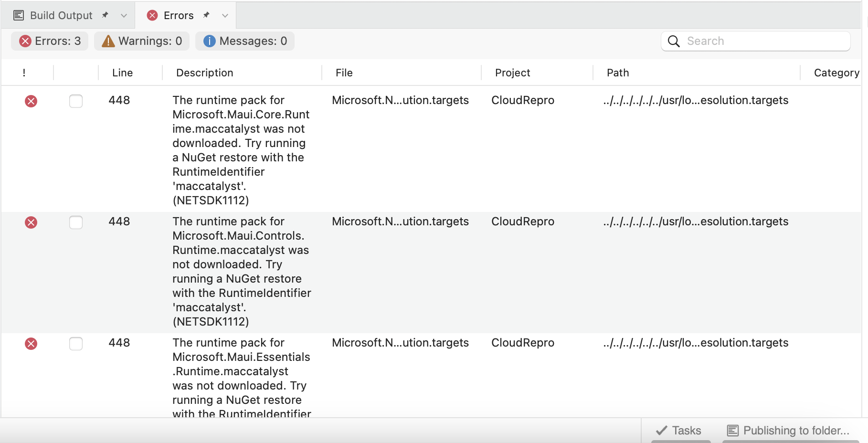The width and height of the screenshot is (868, 443).
Task: Open the Build Output tab dropdown chevron
Action: (x=124, y=16)
